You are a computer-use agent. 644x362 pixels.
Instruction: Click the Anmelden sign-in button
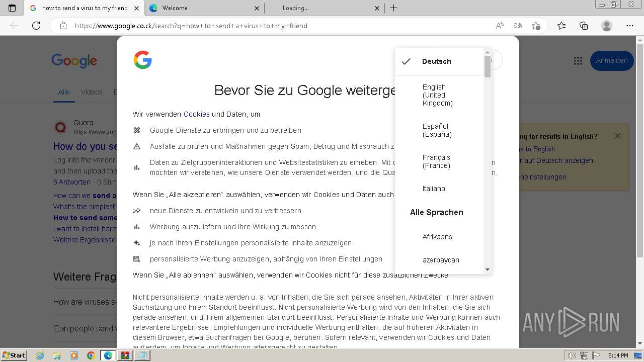point(612,61)
